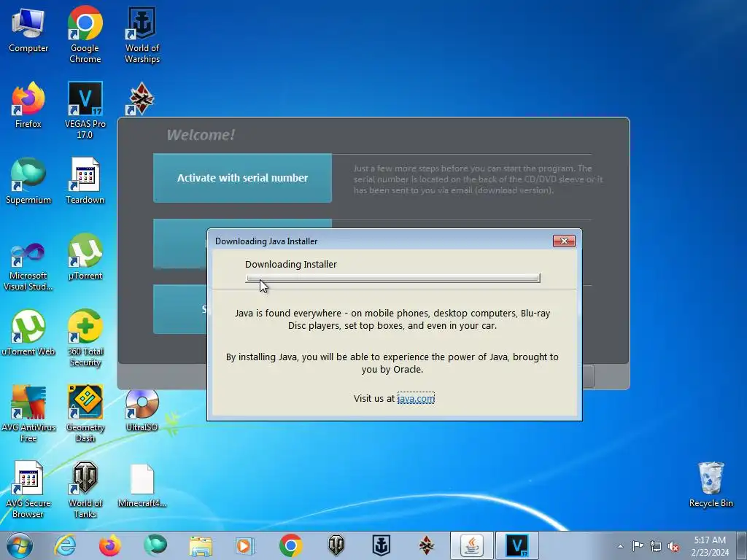Open the Computer desktop icon
This screenshot has height=560, width=747.
28,31
